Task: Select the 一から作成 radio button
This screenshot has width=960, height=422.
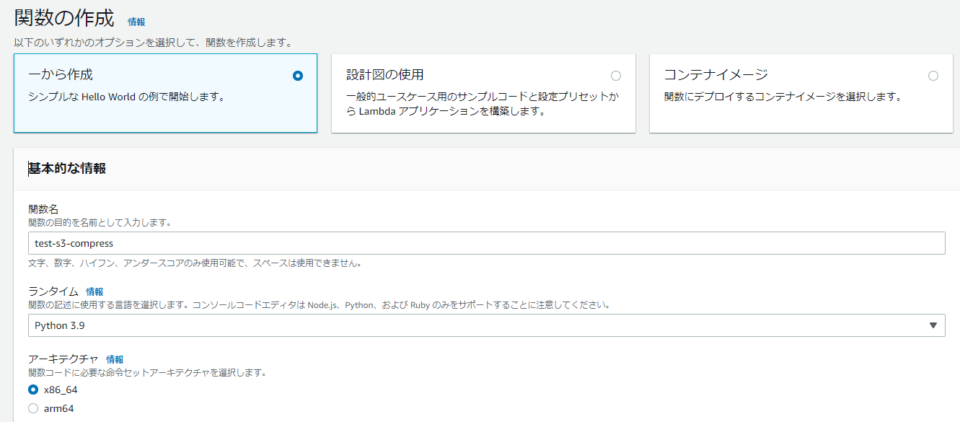Action: 297,76
